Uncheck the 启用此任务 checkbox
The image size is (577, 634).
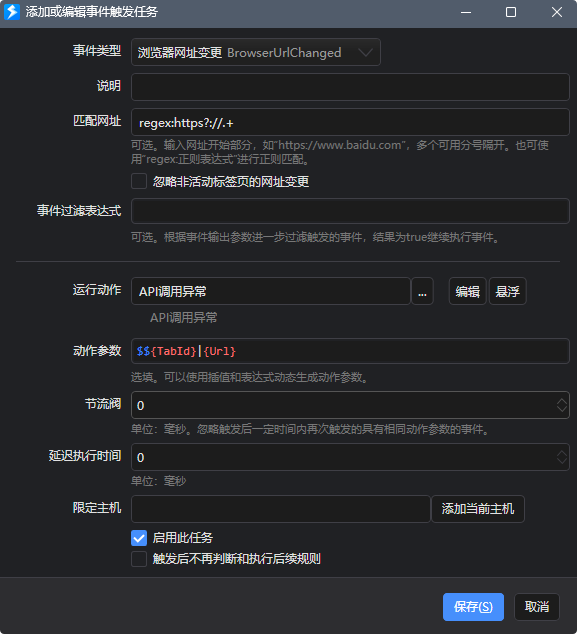tap(139, 538)
